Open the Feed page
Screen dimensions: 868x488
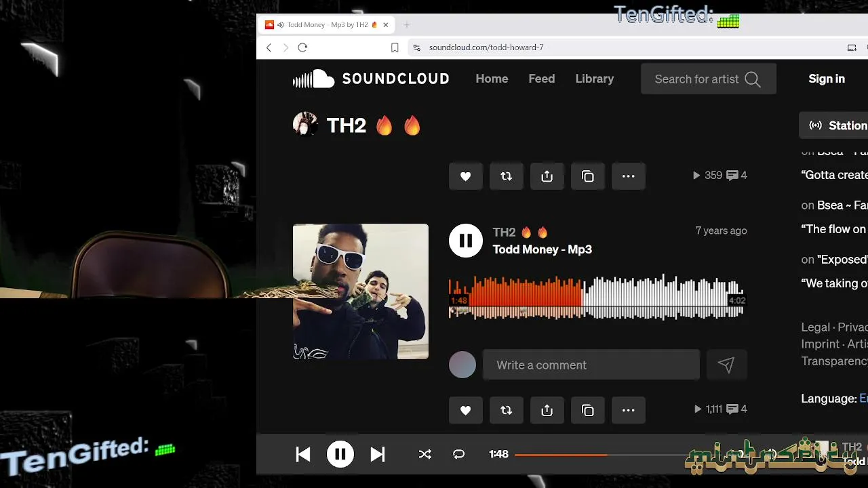pyautogui.click(x=541, y=79)
